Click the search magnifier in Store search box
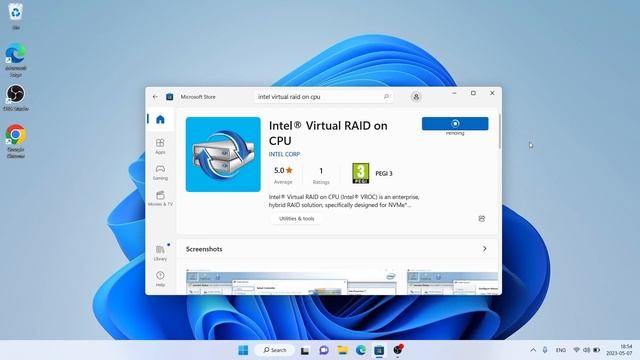The width and height of the screenshot is (640, 360). 386,97
